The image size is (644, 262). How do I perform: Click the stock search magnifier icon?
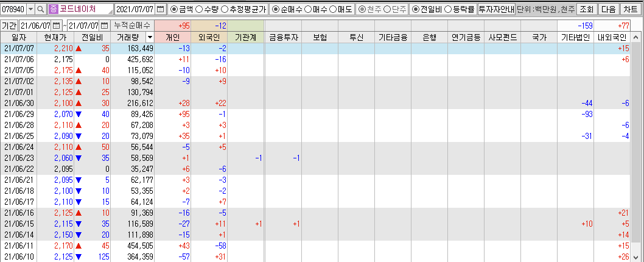pos(41,9)
